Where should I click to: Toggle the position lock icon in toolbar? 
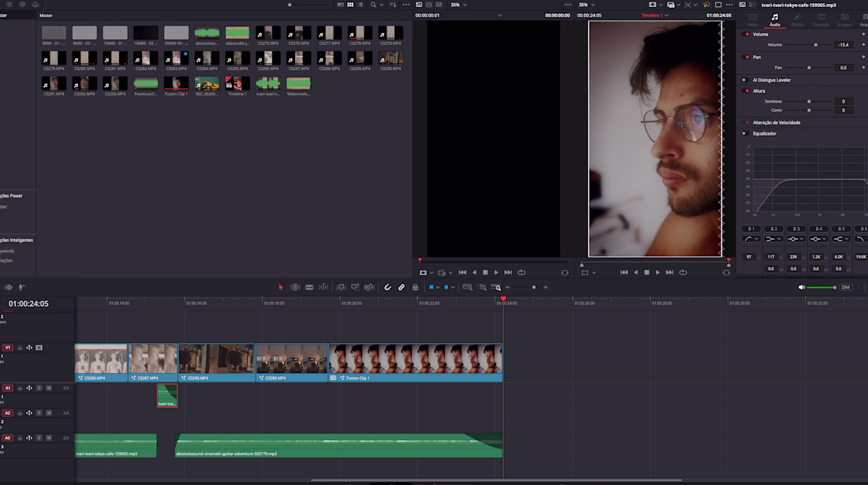[x=415, y=288]
